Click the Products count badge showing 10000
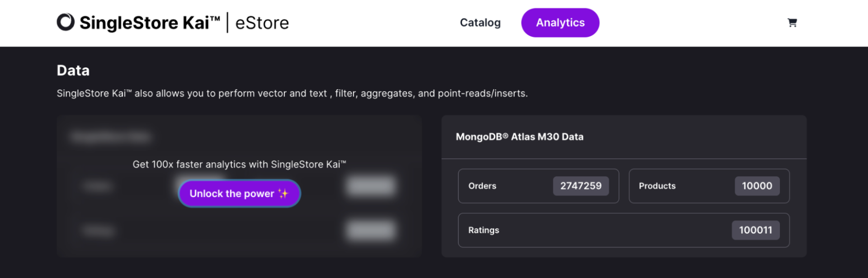 [757, 185]
